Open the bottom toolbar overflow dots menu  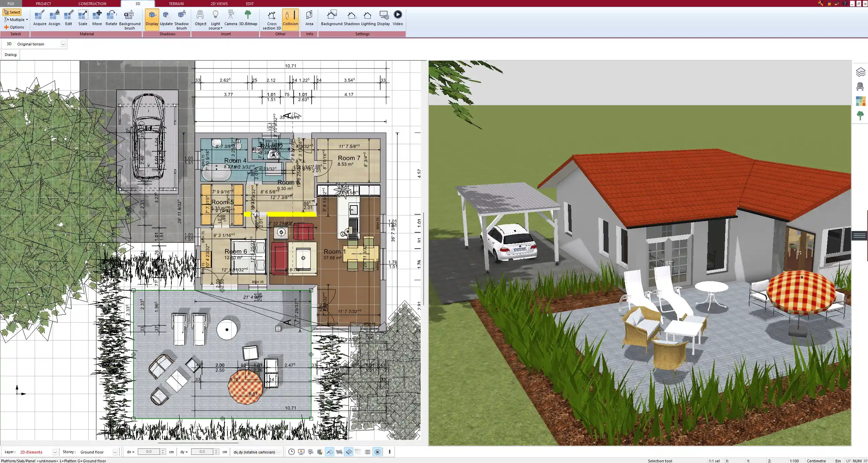click(x=390, y=452)
